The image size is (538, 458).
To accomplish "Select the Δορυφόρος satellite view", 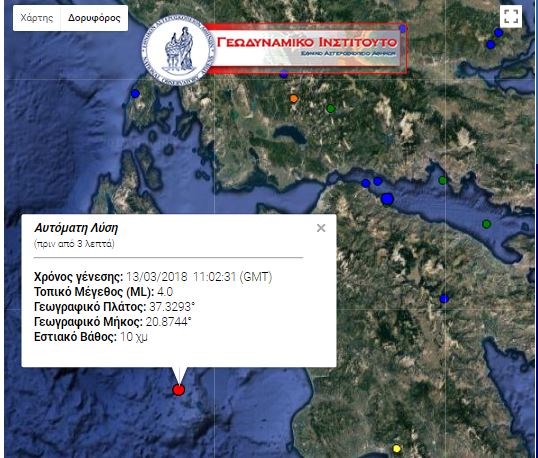I will coord(94,18).
